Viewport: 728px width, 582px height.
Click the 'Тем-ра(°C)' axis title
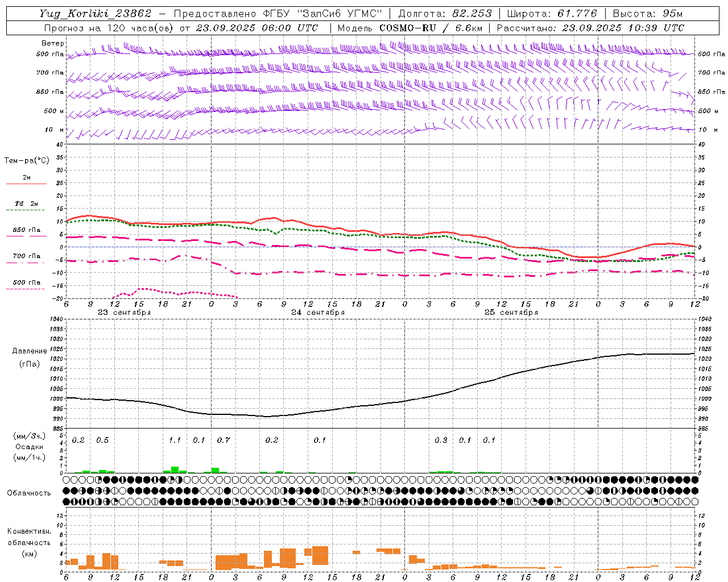(27, 161)
